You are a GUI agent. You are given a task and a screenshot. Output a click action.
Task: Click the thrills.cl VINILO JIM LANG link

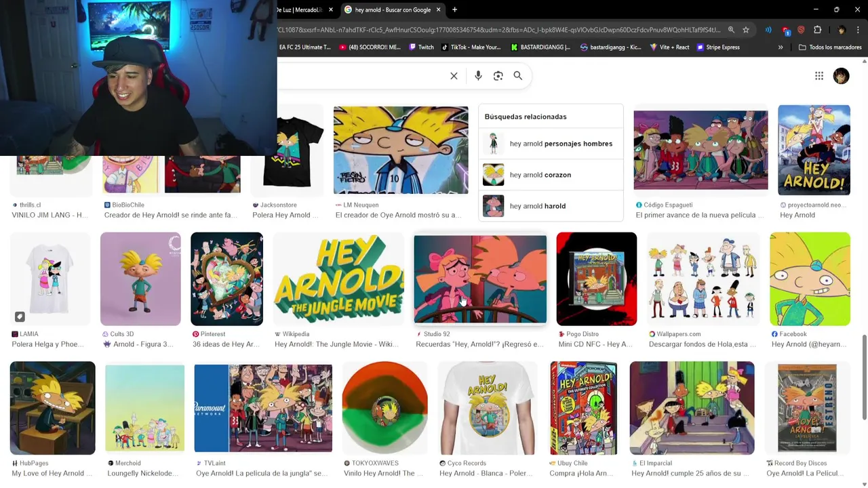50,215
